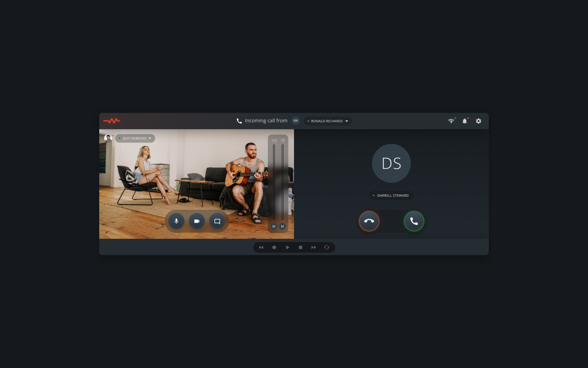This screenshot has height=368, width=588.
Task: Open the Wi-Fi connection status icon
Action: click(451, 121)
